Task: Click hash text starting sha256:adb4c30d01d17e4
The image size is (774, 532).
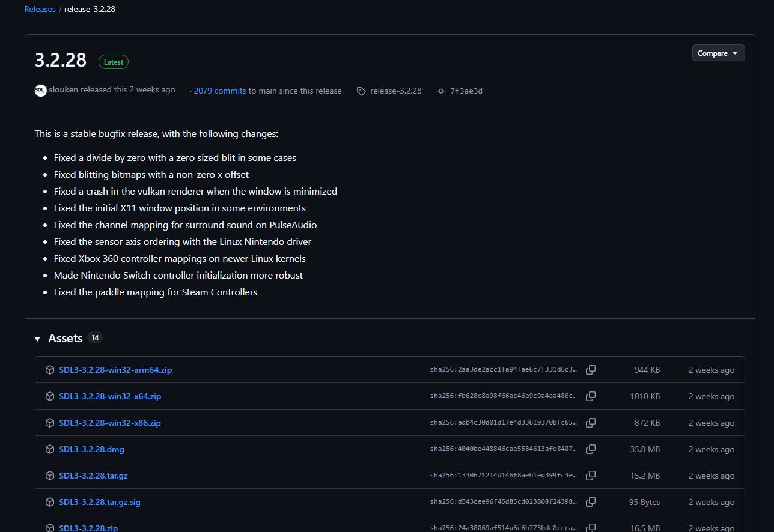Action: [504, 423]
